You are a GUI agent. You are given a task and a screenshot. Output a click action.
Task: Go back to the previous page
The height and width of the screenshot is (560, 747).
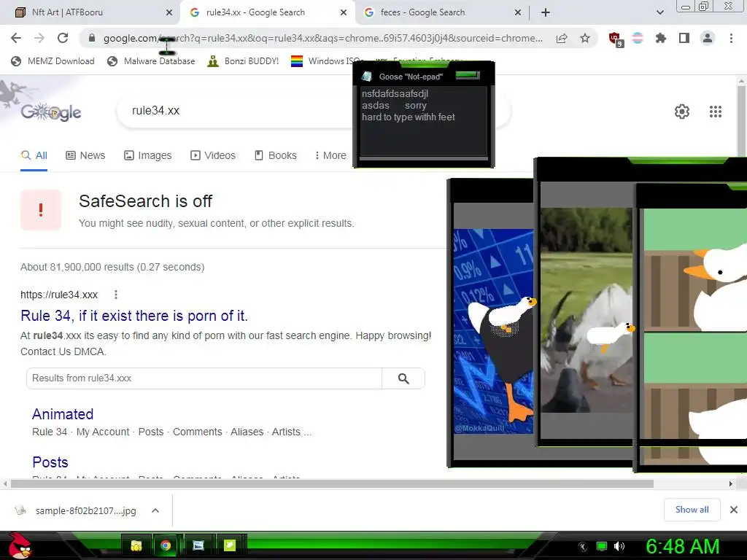[x=16, y=38]
